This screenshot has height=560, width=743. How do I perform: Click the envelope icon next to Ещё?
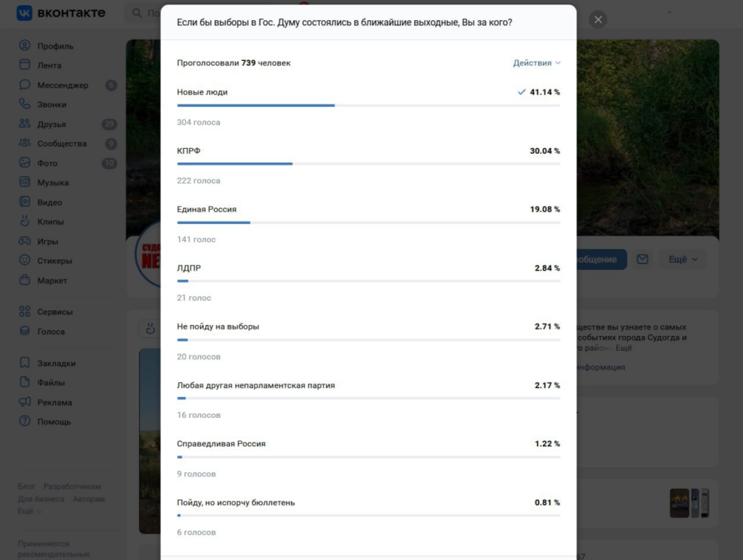point(642,259)
